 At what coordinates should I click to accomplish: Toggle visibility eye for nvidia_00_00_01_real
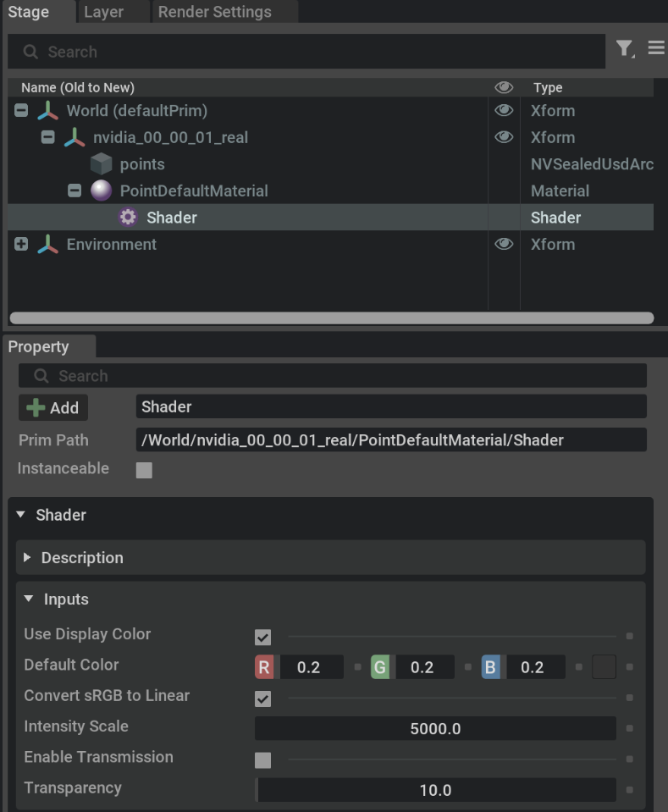coord(504,137)
